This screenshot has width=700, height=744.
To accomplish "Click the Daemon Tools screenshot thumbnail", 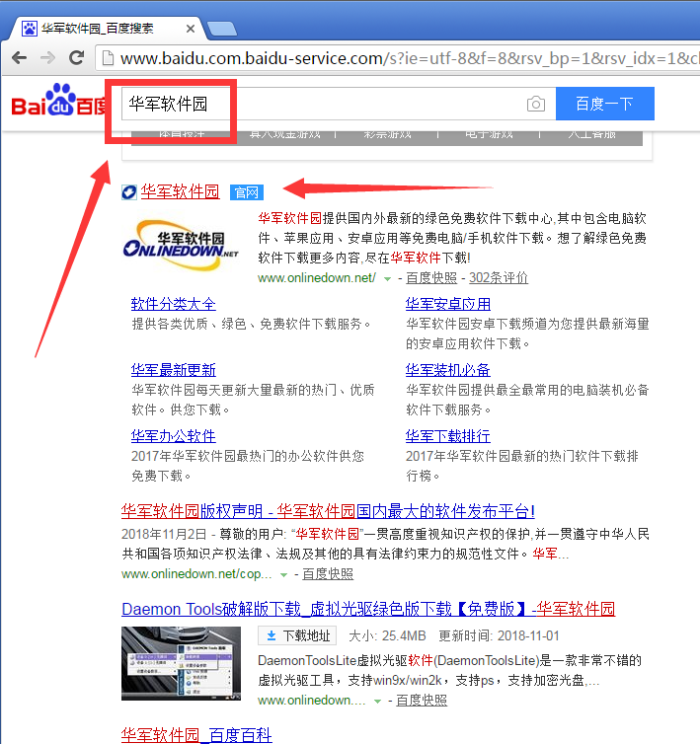I will pos(181,663).
